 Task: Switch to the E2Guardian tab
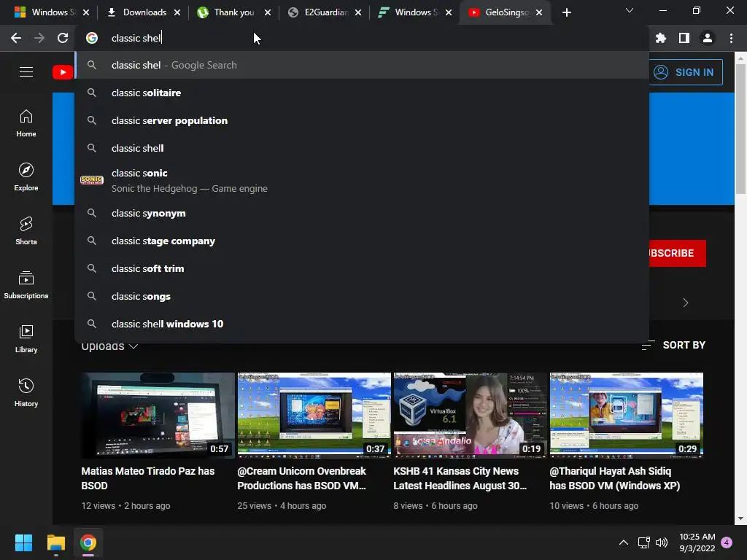pos(324,12)
